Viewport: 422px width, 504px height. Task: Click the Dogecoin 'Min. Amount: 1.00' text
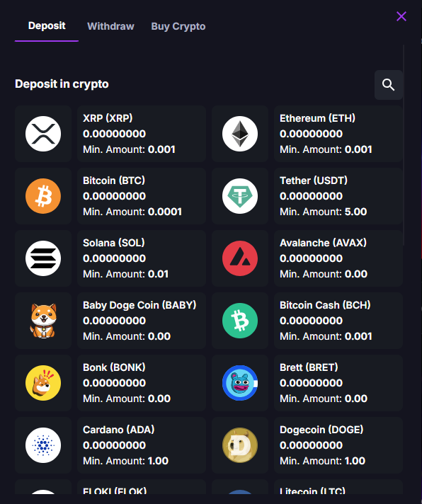pos(322,461)
